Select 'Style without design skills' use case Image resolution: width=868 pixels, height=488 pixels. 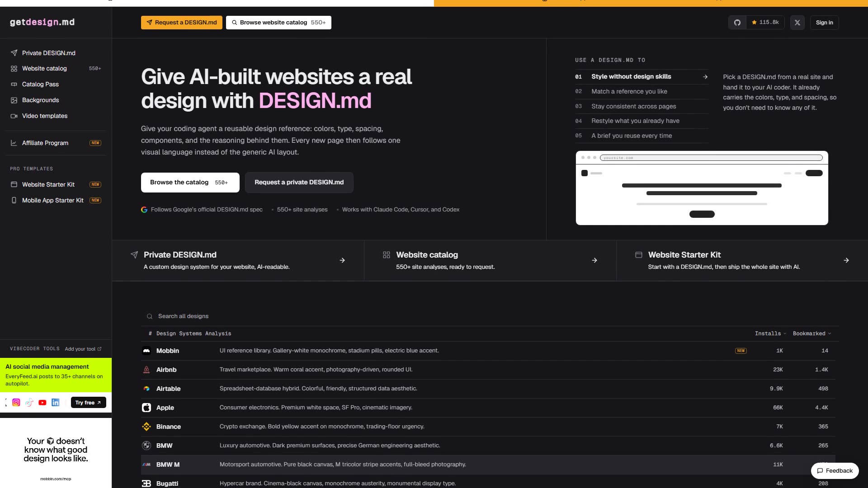click(642, 77)
